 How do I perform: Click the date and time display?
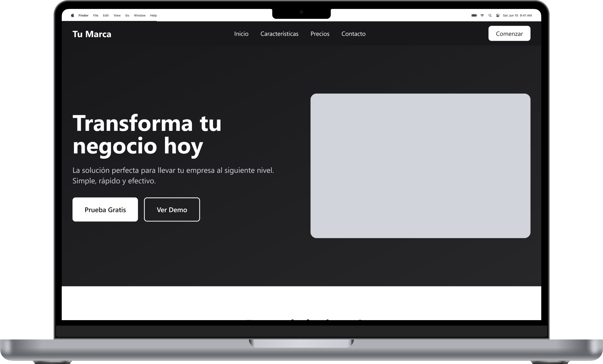517,15
